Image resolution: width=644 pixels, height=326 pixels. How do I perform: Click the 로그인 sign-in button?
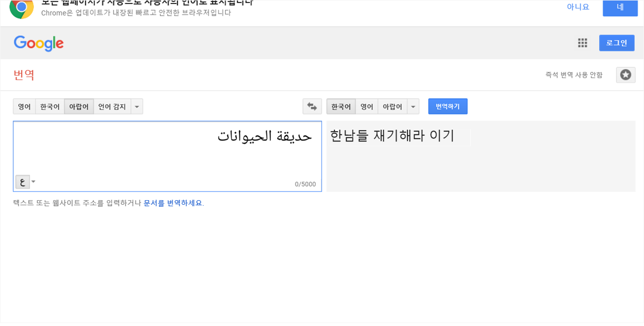(x=616, y=43)
